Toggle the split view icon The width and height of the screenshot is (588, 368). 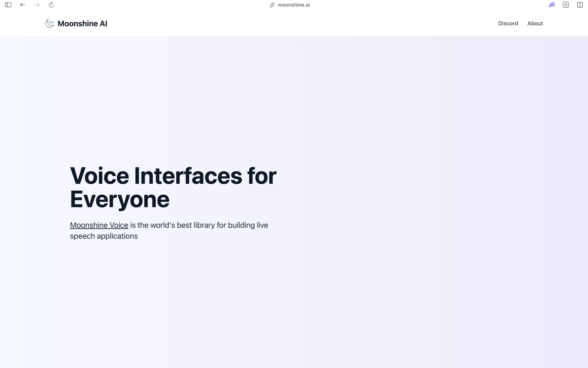[x=580, y=5]
